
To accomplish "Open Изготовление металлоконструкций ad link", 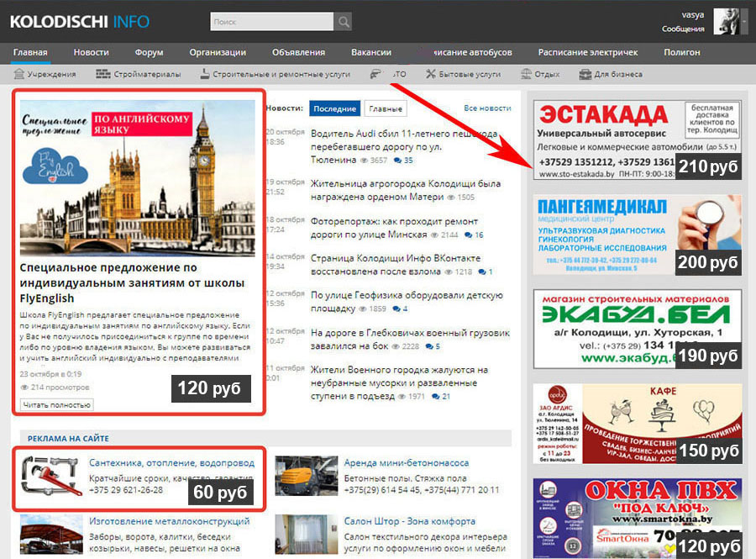I will pos(169,521).
